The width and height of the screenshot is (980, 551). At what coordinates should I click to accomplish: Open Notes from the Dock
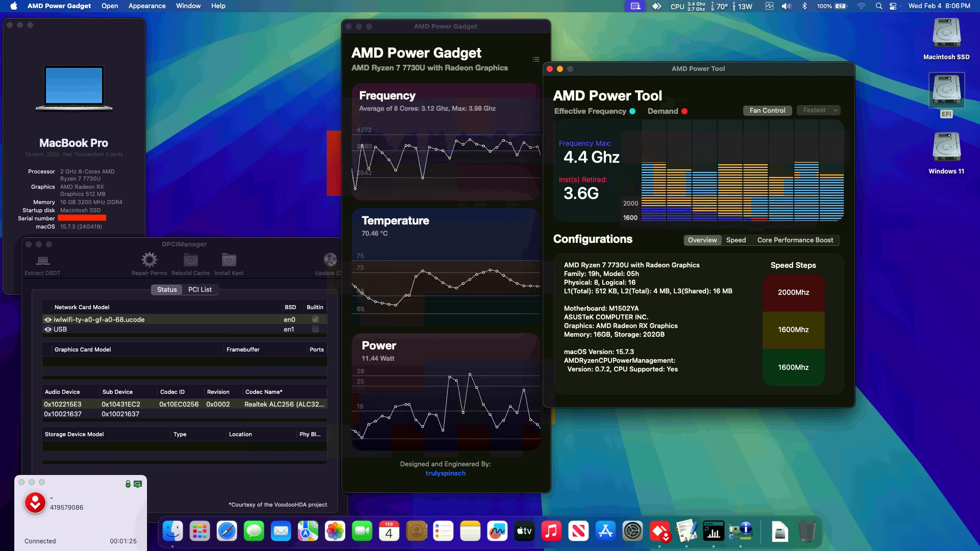coord(471,532)
